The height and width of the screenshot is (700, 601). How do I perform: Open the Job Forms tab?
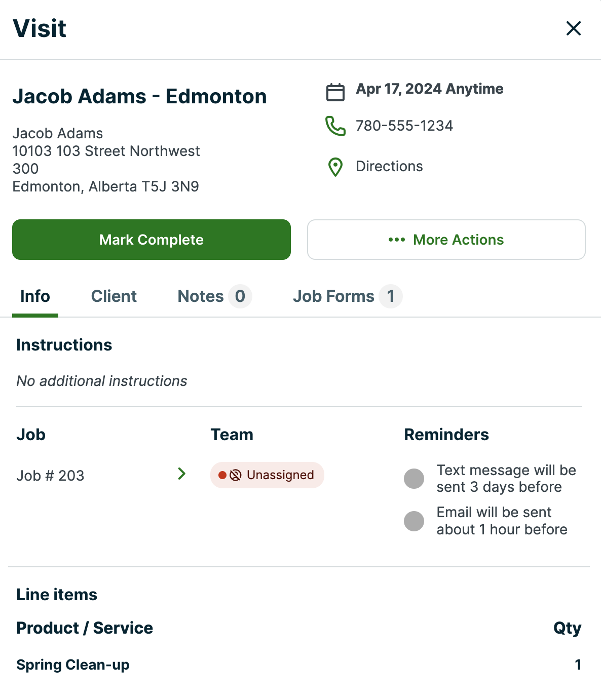(334, 296)
